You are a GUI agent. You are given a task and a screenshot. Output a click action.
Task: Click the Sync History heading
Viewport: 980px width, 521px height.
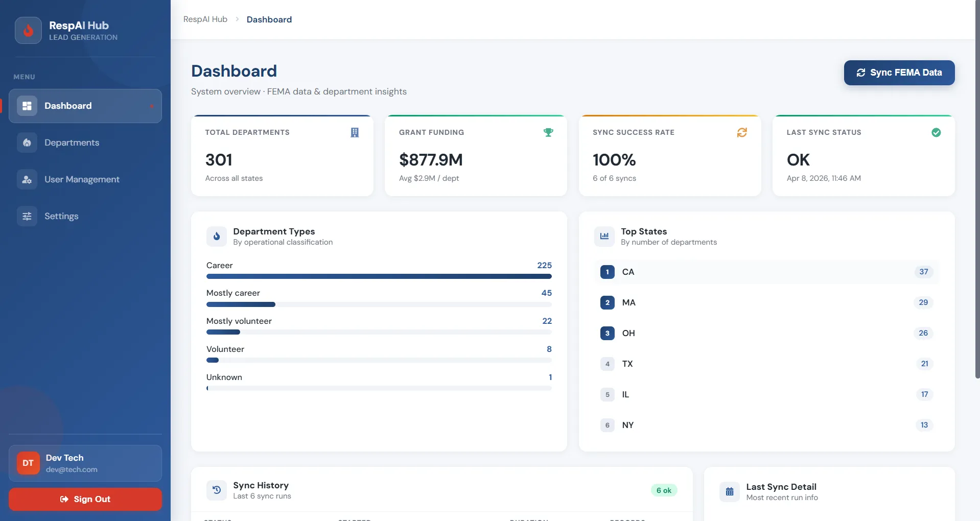[x=261, y=485]
